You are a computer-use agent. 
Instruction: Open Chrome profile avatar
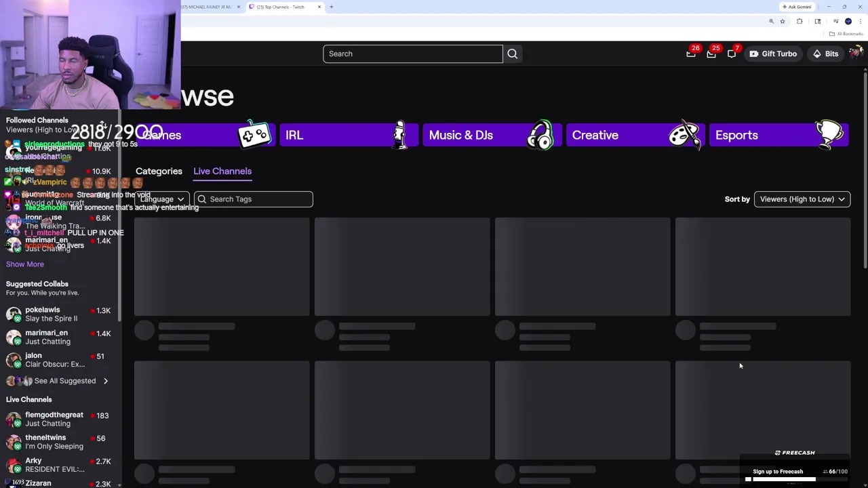pyautogui.click(x=848, y=22)
